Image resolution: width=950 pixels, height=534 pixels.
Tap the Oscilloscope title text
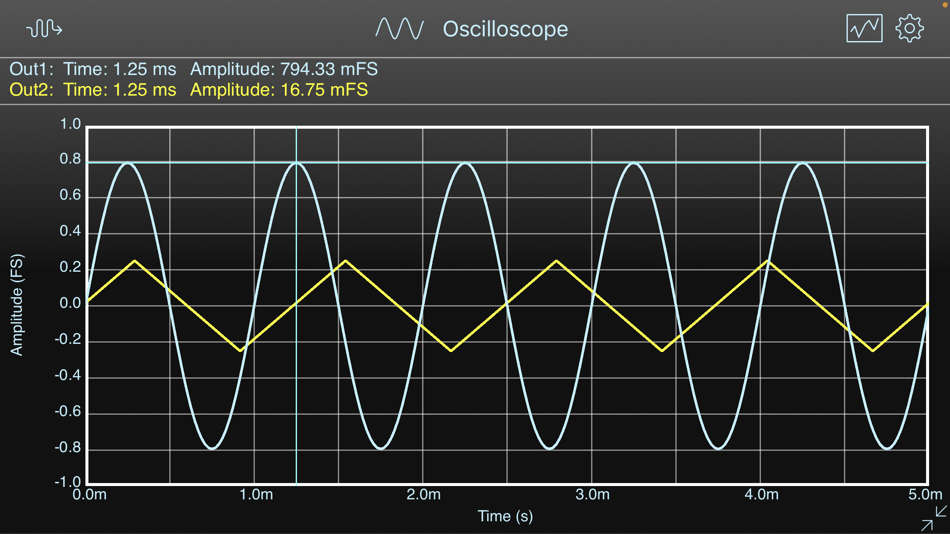505,29
